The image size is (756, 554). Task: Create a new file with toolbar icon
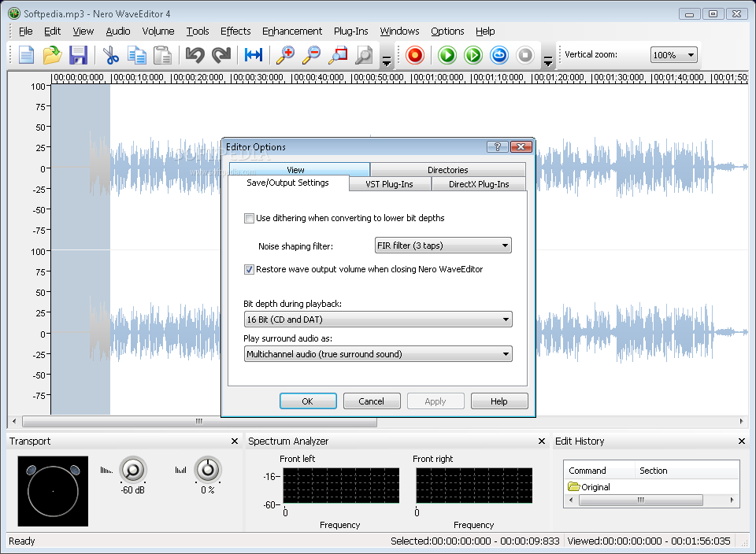[27, 55]
